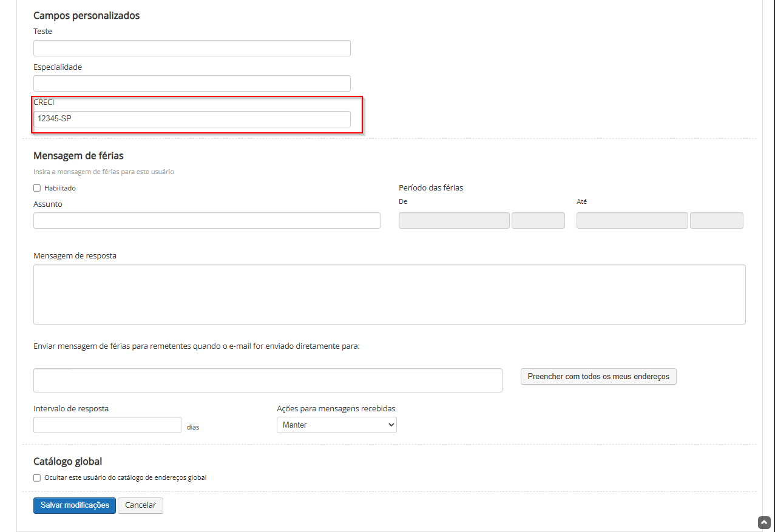Image resolution: width=775 pixels, height=532 pixels.
Task: Open the Ações para mensagens recebidas dropdown
Action: pos(336,425)
